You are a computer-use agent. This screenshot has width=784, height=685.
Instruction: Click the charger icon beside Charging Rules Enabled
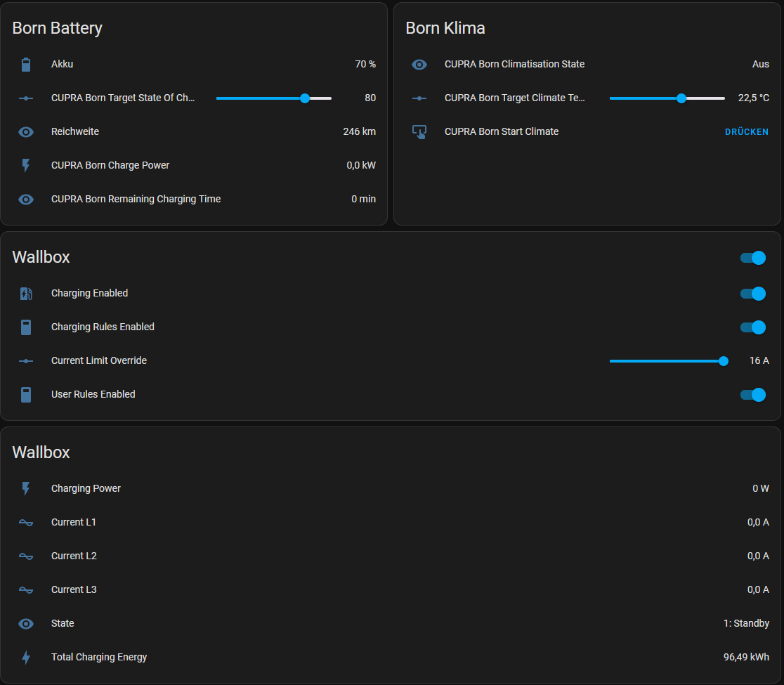click(x=26, y=327)
